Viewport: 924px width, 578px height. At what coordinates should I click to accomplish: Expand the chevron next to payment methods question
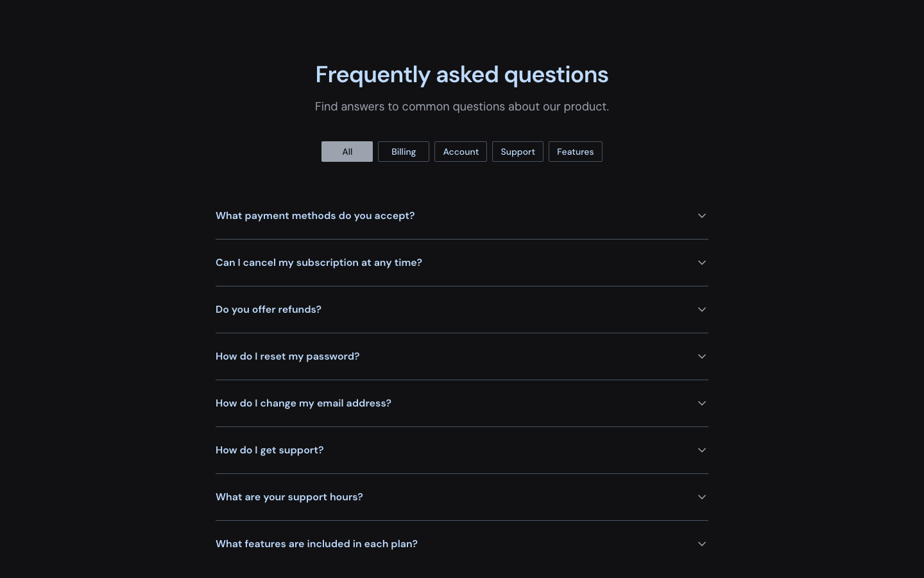(702, 216)
